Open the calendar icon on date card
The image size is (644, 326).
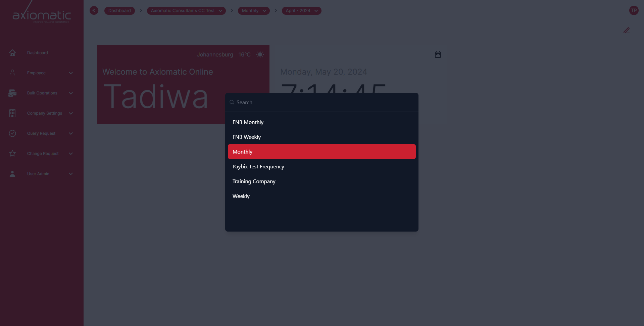438,54
